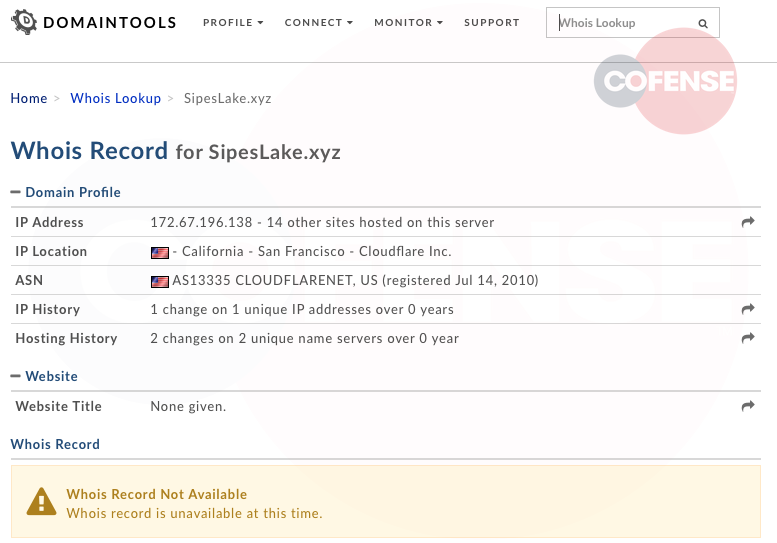The height and width of the screenshot is (543, 777).
Task: Open the Monitor dropdown menu
Action: [408, 22]
